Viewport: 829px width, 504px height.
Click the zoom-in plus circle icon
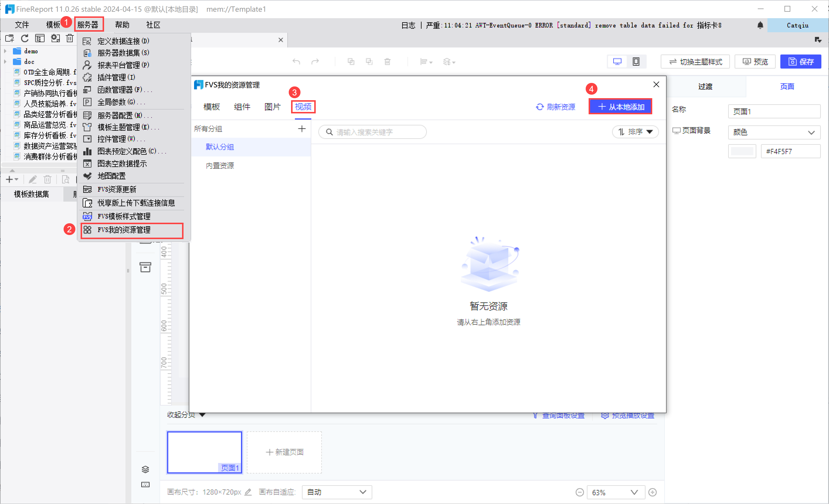tap(652, 492)
